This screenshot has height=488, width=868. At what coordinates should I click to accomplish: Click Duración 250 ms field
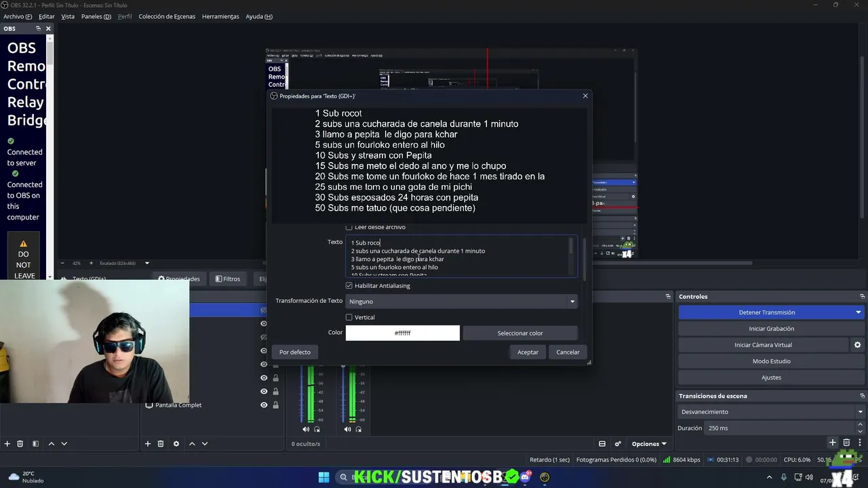781,428
